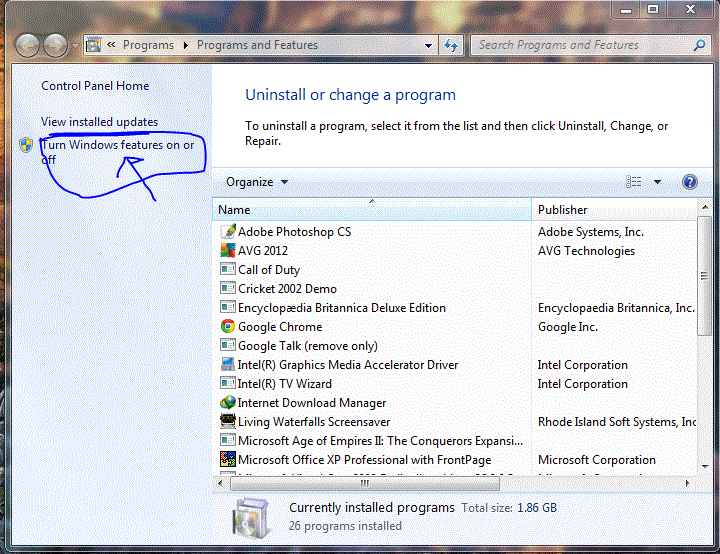Click the Adobe Systems, Inc. publisher cell

pyautogui.click(x=591, y=232)
